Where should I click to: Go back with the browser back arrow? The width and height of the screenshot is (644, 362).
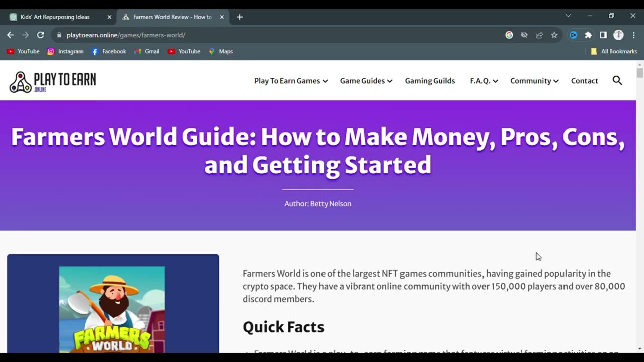tap(10, 35)
